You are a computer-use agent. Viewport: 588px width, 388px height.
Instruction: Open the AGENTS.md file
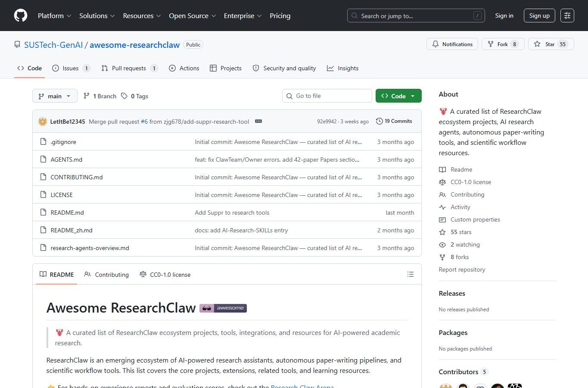coord(66,159)
